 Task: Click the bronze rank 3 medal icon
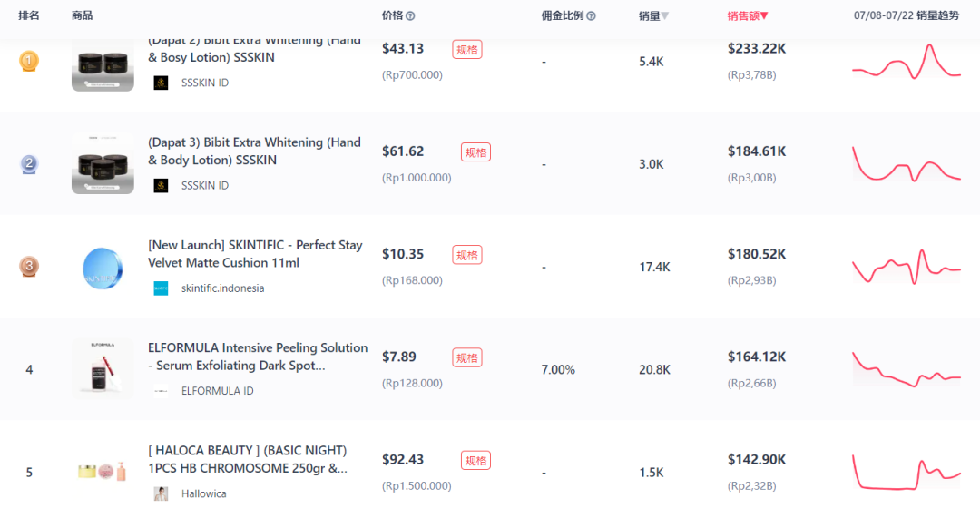point(29,266)
